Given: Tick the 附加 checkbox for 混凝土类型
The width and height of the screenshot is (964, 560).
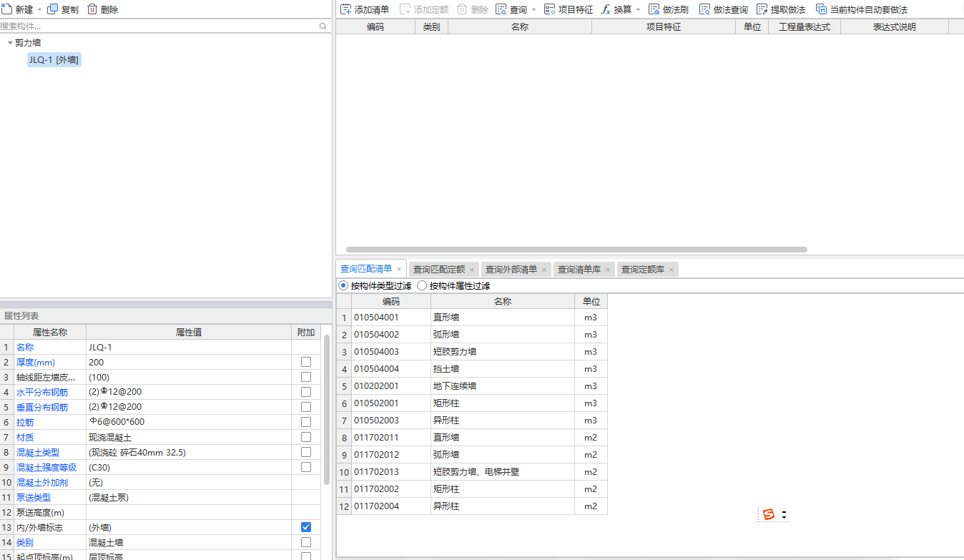Looking at the screenshot, I should pyautogui.click(x=306, y=452).
